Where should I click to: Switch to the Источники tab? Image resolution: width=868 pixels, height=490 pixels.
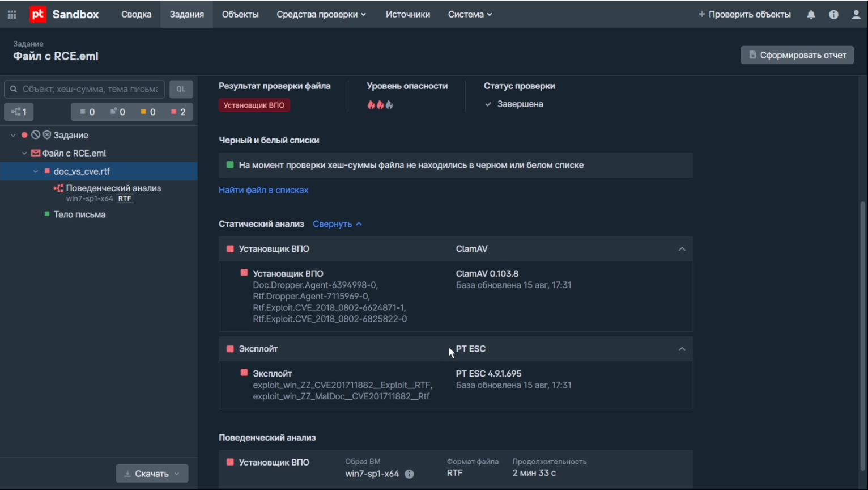[x=407, y=14]
